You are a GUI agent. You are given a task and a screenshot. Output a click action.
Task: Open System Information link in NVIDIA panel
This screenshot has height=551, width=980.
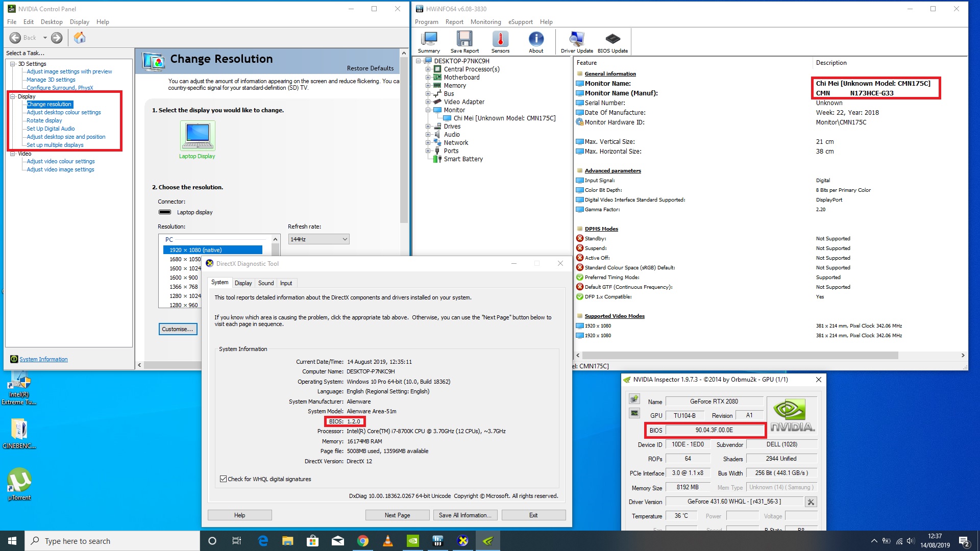pos(43,359)
